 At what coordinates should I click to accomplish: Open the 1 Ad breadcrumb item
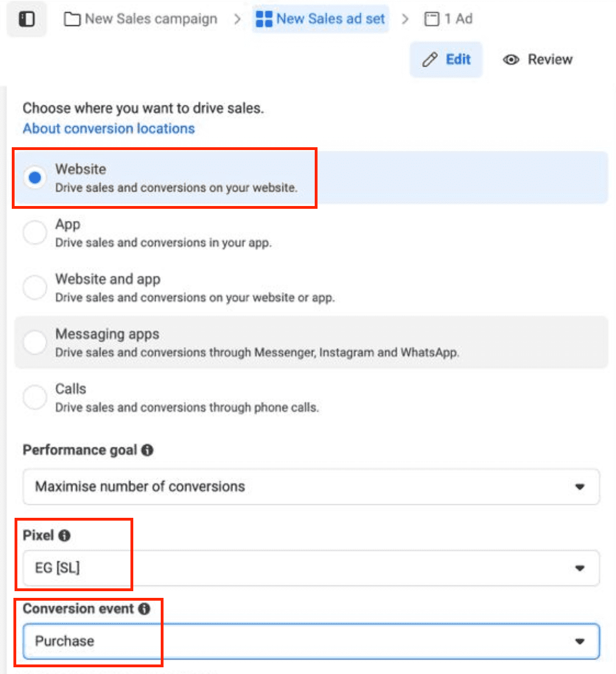click(458, 19)
